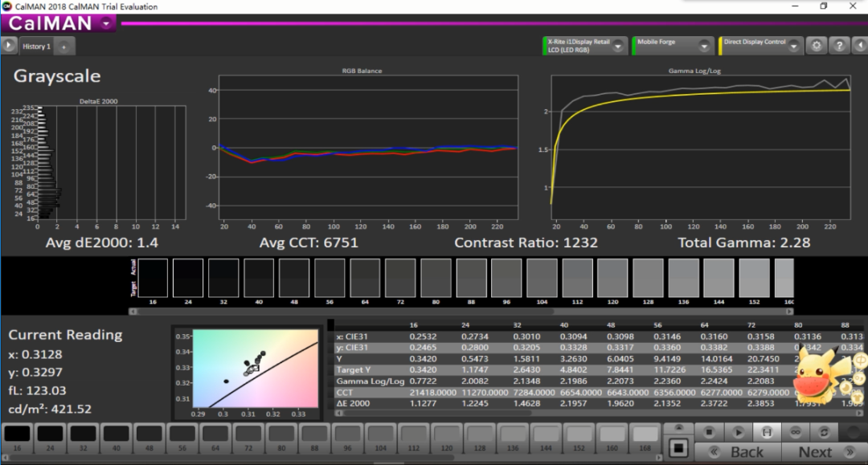This screenshot has width=868, height=465.
Task: Click the read series bracket icon
Action: click(767, 432)
